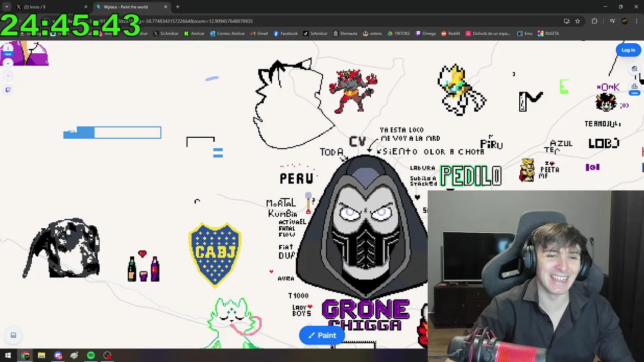Click the Chrome taskbar icon
This screenshot has height=362, width=644.
pyautogui.click(x=25, y=355)
